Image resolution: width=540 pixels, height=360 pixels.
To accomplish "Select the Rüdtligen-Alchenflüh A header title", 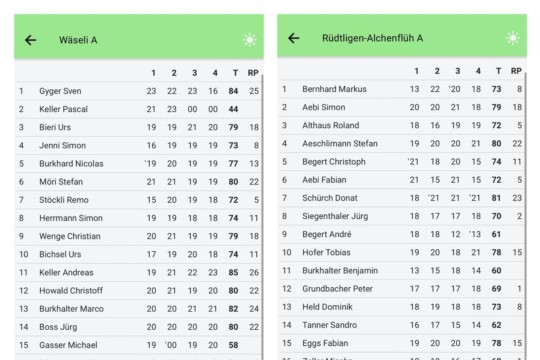I will [372, 38].
